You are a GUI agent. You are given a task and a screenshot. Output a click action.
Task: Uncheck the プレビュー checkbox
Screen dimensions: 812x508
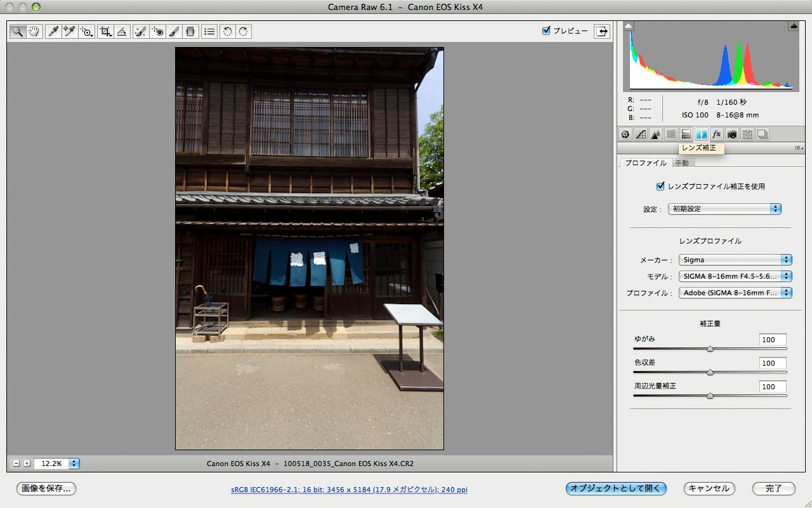[546, 30]
